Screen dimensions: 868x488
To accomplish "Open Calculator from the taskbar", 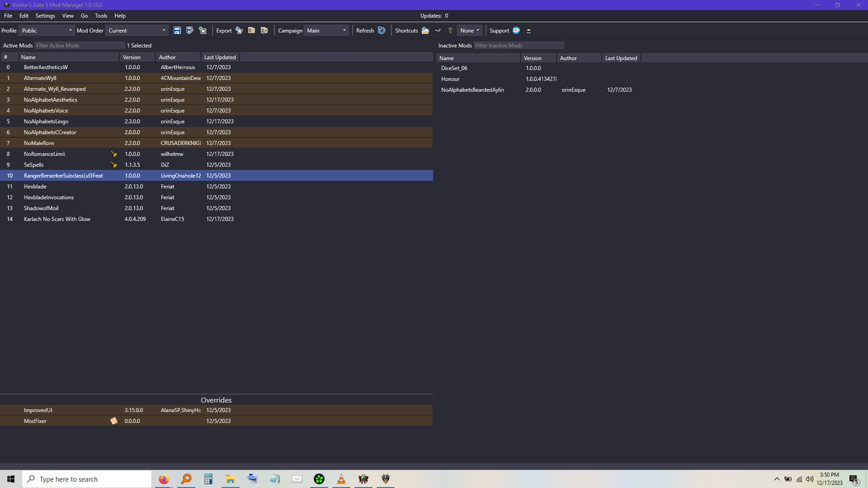I will [208, 479].
